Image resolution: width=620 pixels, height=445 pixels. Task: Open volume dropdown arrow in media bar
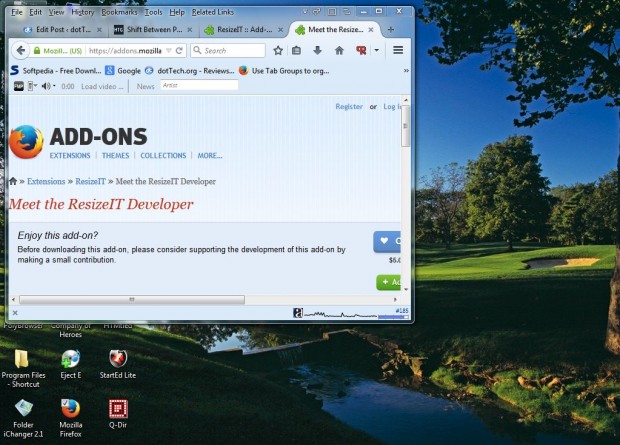pos(54,85)
